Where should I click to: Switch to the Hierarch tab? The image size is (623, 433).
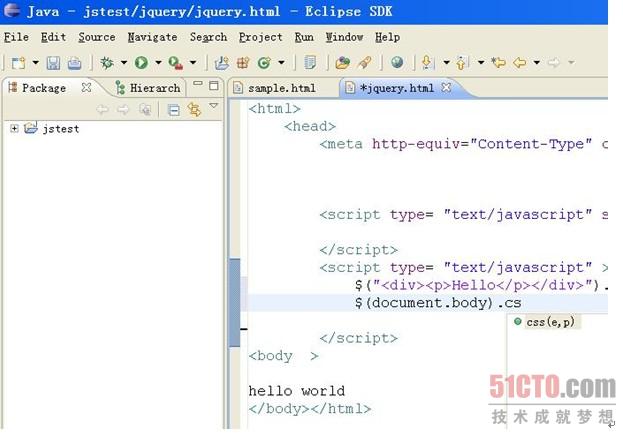tap(148, 88)
